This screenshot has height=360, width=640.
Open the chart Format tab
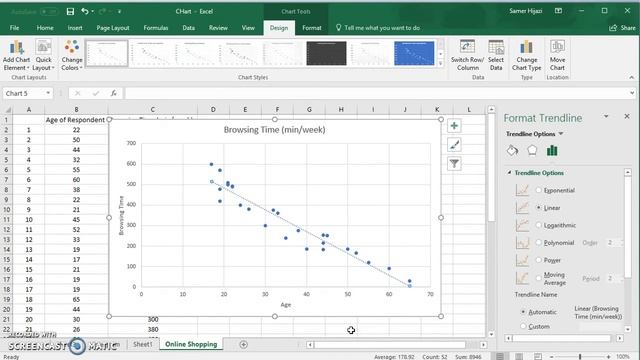coord(311,28)
